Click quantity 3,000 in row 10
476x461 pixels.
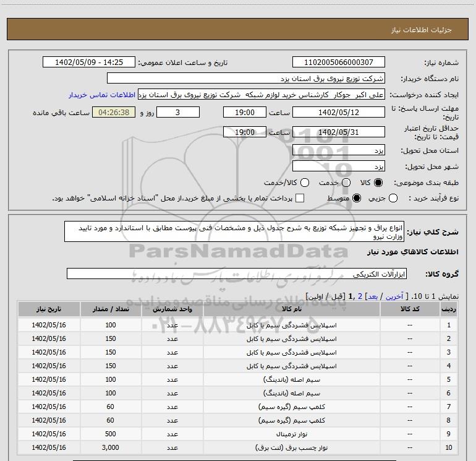tap(111, 447)
